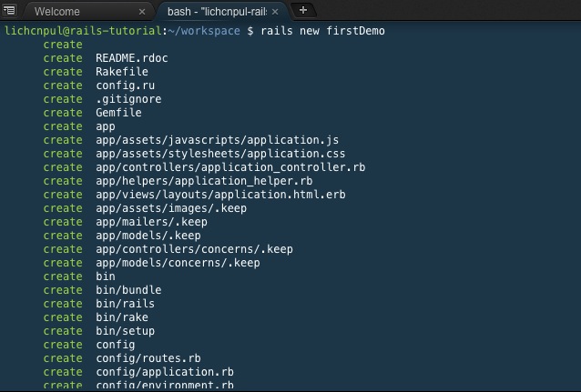
Task: Click the config/environment.rb output line
Action: (165, 385)
